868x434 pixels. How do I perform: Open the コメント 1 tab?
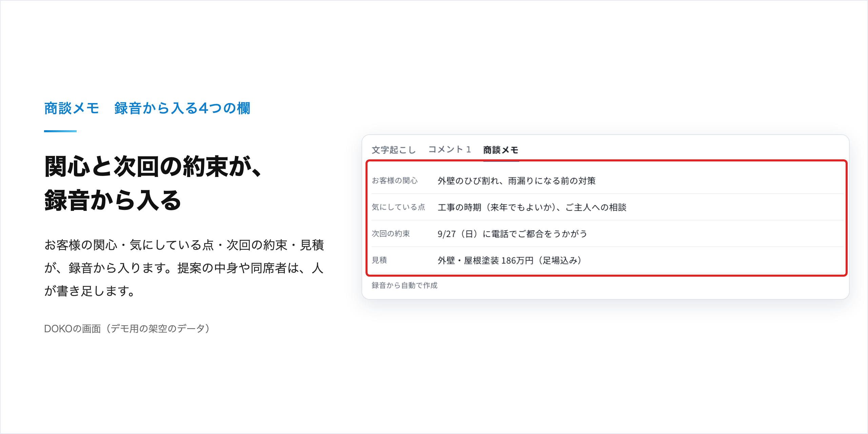[x=450, y=150]
